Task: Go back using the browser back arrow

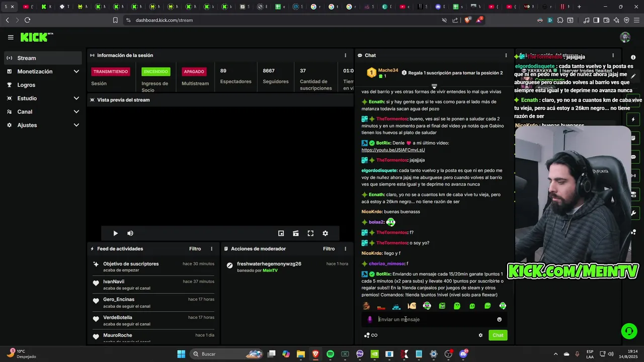Action: [x=7, y=20]
